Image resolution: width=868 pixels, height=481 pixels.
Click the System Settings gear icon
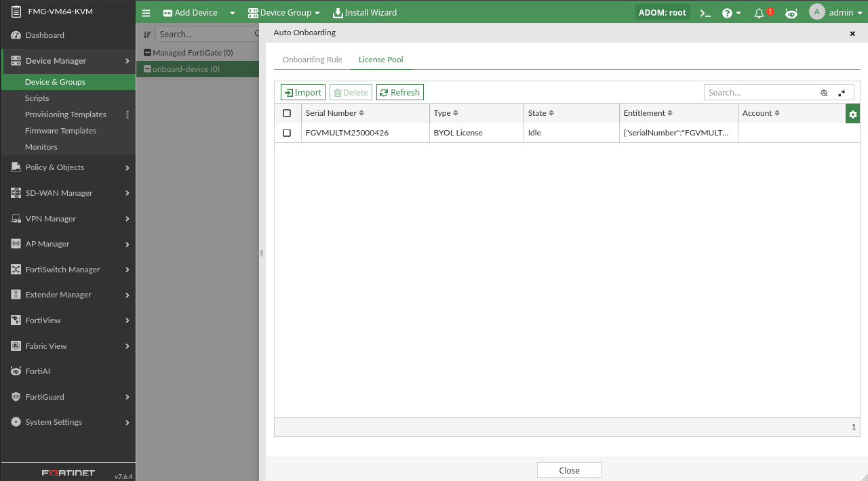click(16, 422)
